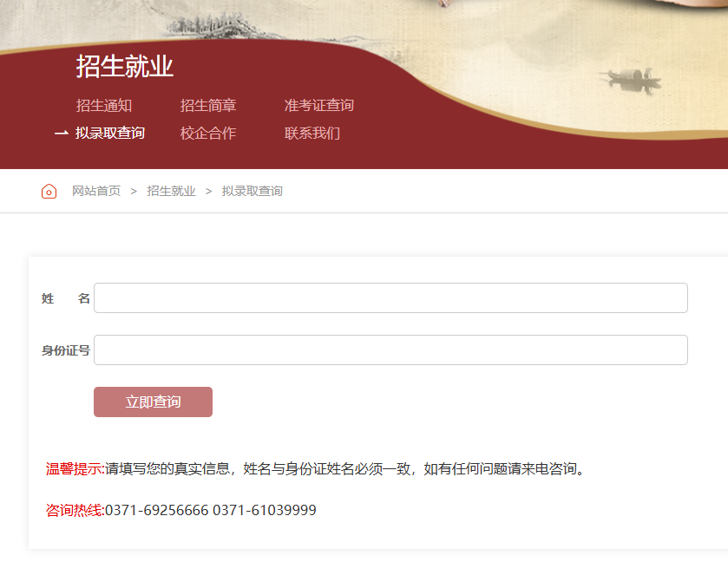
Task: Click the 拟录取查询 breadcrumb link
Action: [253, 191]
